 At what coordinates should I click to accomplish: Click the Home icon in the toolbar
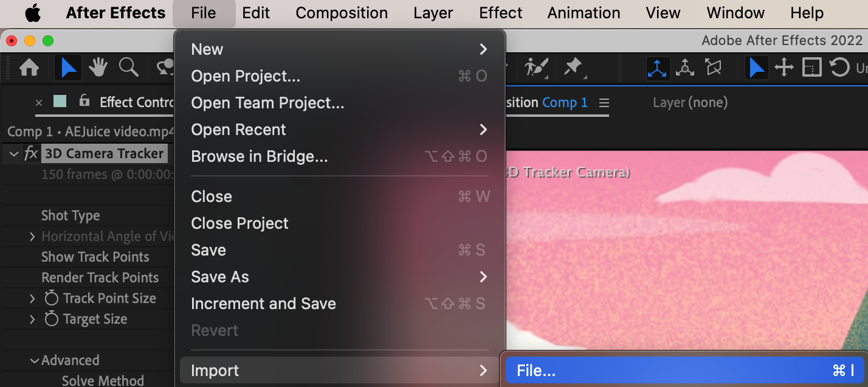(x=29, y=68)
